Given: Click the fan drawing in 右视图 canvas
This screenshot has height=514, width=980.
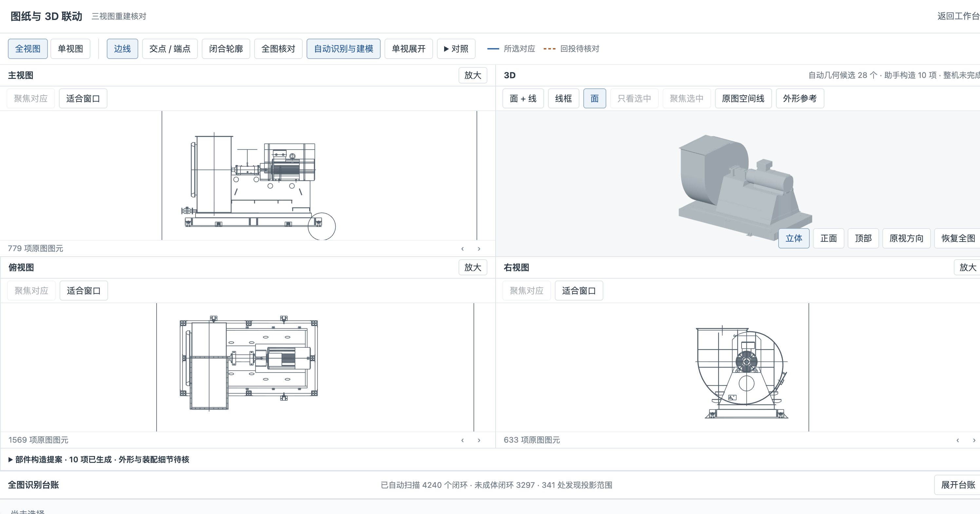Looking at the screenshot, I should point(742,372).
